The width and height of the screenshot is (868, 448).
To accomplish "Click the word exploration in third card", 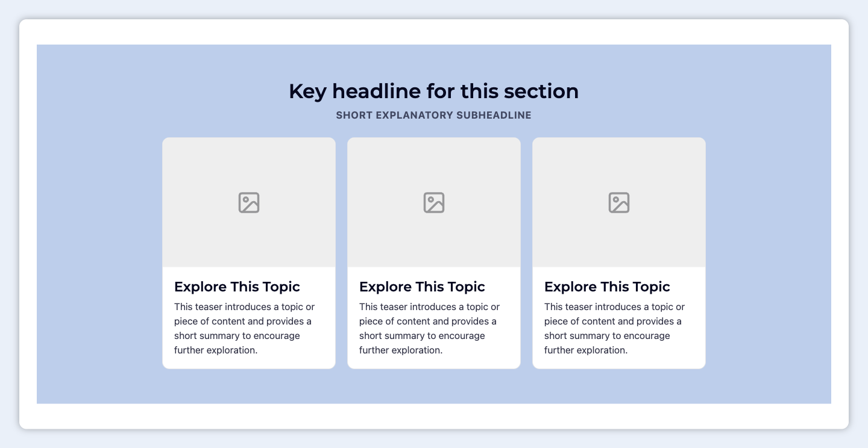I will click(x=602, y=350).
